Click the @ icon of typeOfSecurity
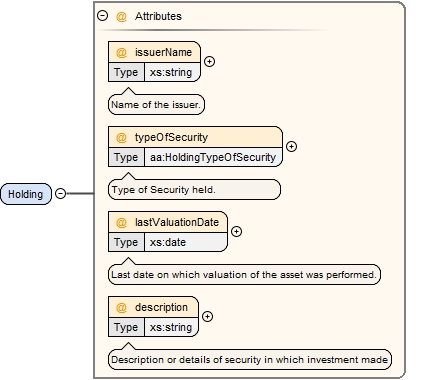 click(x=121, y=138)
